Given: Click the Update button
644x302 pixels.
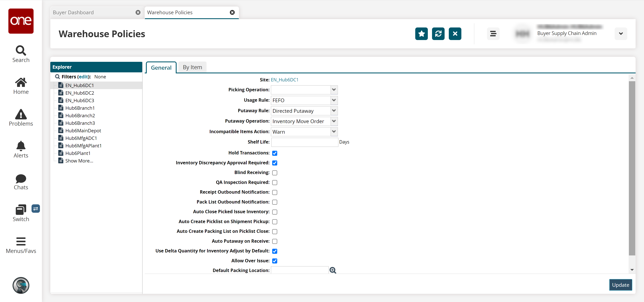Looking at the screenshot, I should coord(621,284).
